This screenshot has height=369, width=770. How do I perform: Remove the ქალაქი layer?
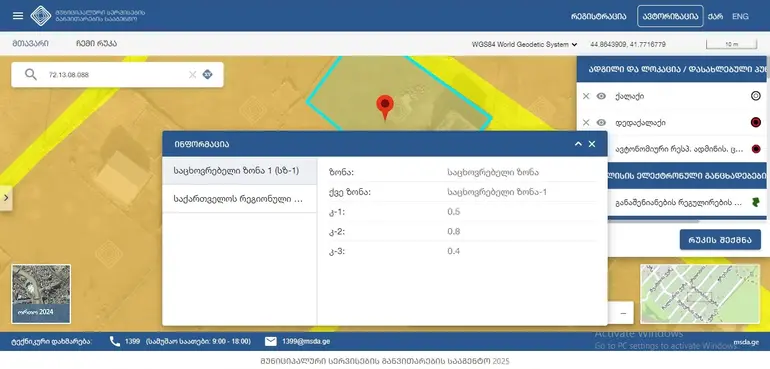(586, 96)
